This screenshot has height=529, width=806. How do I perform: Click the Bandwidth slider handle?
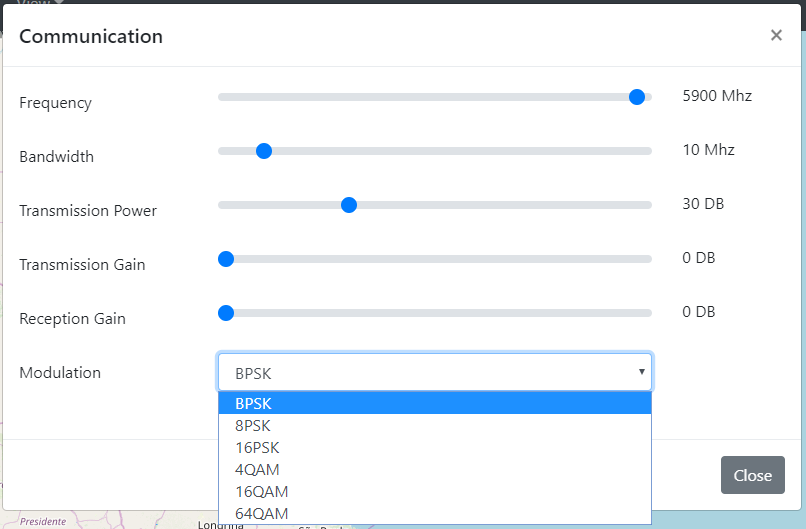click(264, 151)
